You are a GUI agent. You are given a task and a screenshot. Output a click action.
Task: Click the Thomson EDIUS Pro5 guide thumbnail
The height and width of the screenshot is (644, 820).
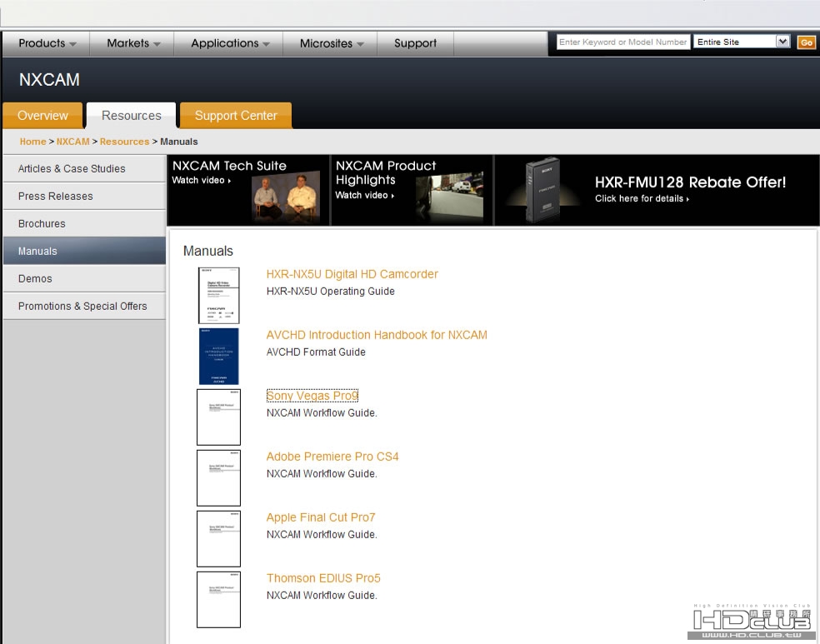(218, 600)
